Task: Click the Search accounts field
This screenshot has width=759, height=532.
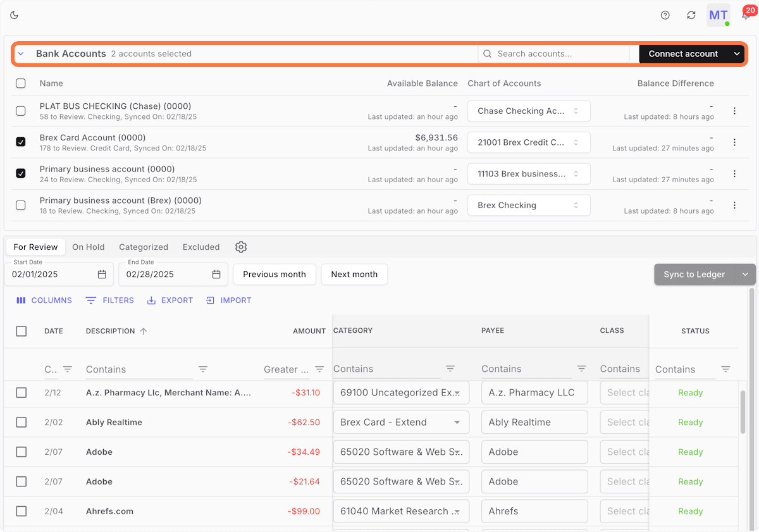Action: point(553,54)
